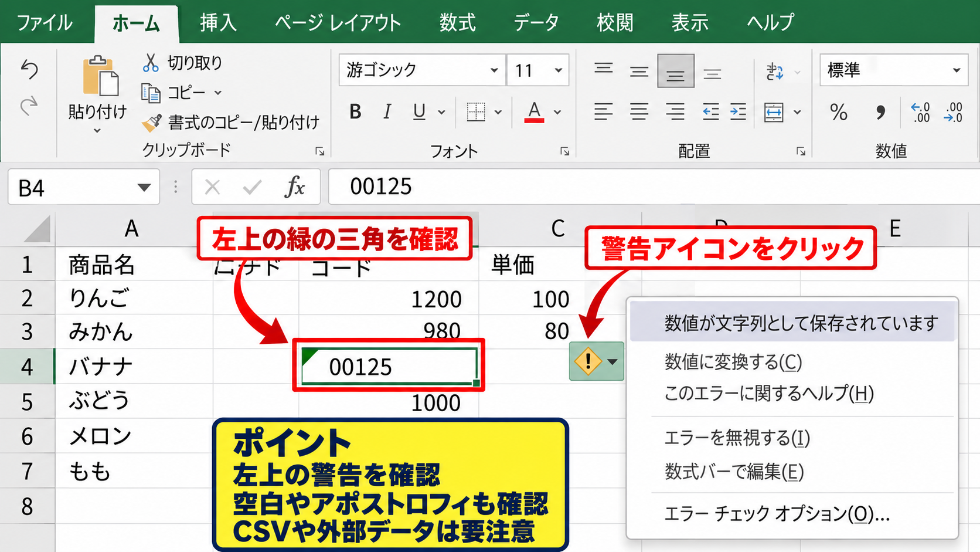Open エラー チェック オプション(O)...
Image resolution: width=980 pixels, height=552 pixels.
(x=777, y=514)
